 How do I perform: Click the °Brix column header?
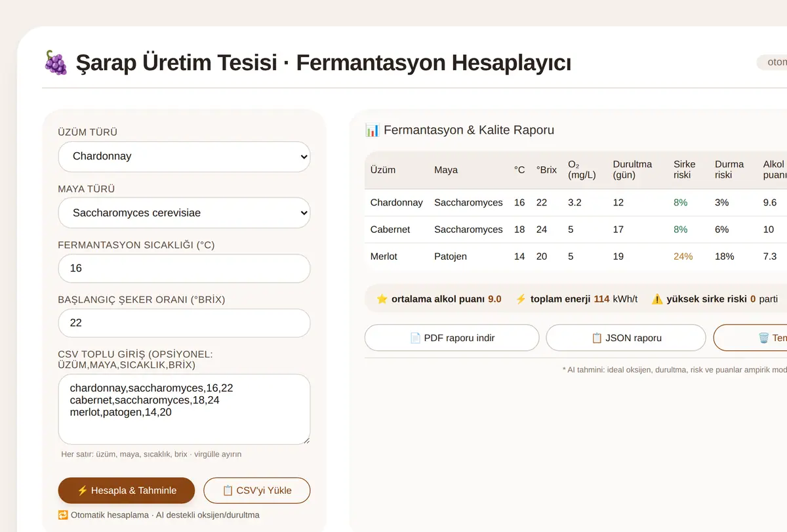pos(546,170)
